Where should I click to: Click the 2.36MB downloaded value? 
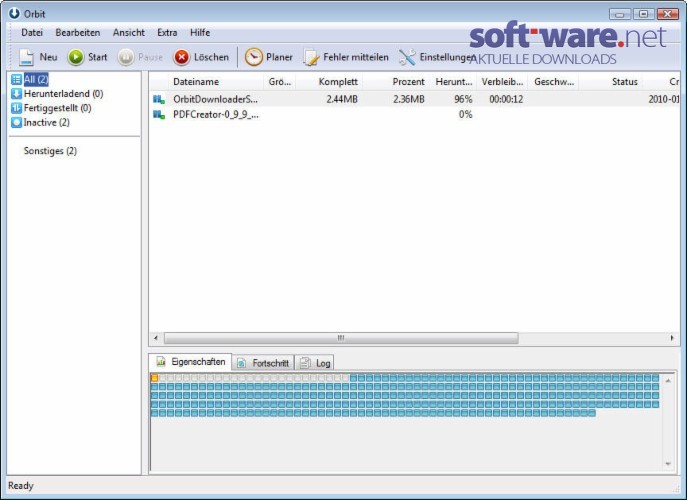408,99
